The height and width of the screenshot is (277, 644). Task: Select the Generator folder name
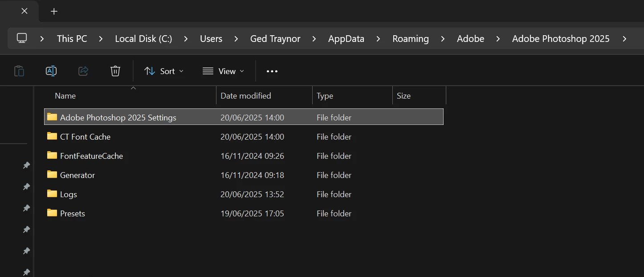point(77,175)
